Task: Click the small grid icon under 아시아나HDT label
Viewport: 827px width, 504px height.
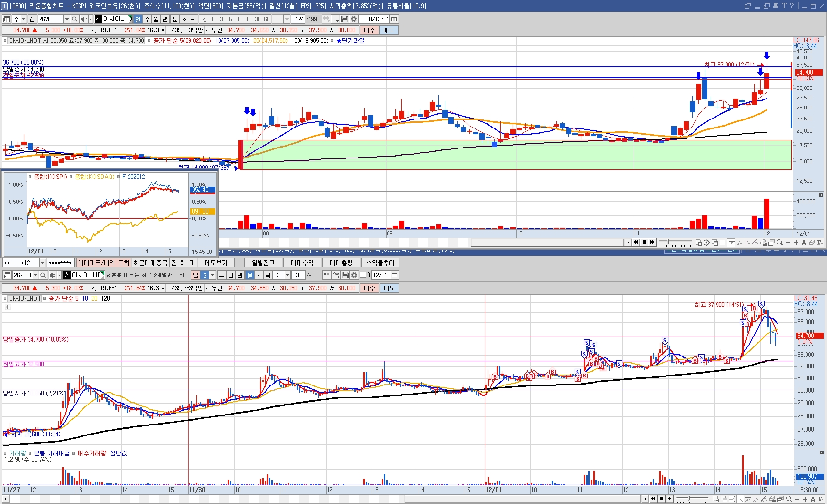Action: pyautogui.click(x=8, y=307)
